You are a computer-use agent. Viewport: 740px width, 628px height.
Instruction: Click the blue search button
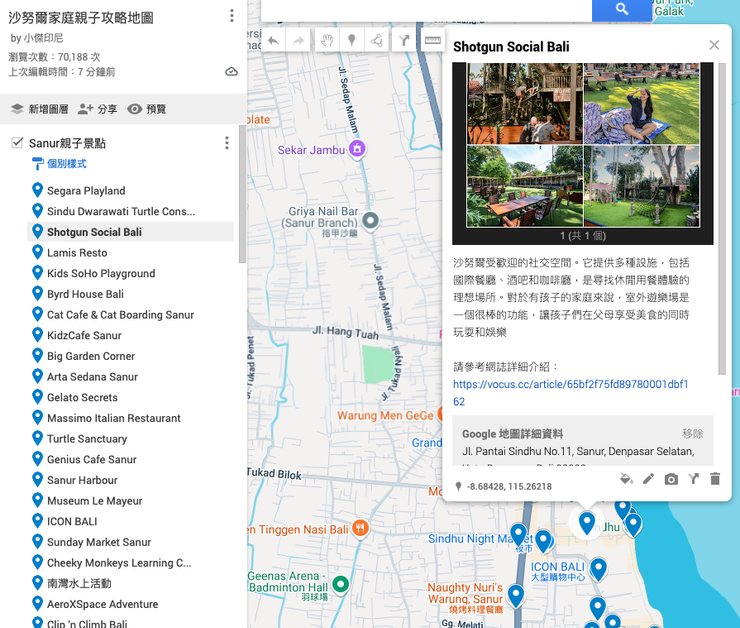coord(622,9)
